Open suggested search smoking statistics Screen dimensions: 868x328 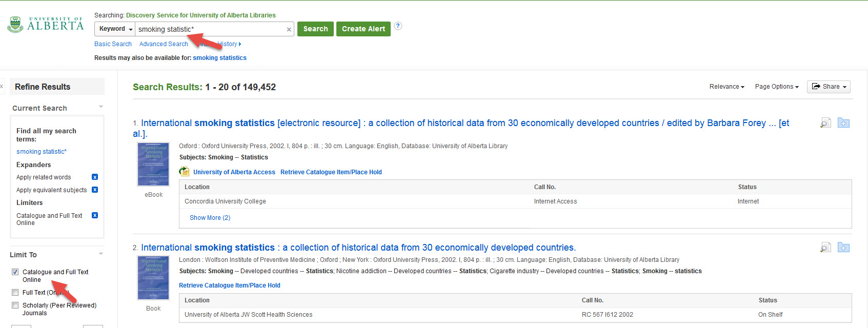pyautogui.click(x=219, y=58)
